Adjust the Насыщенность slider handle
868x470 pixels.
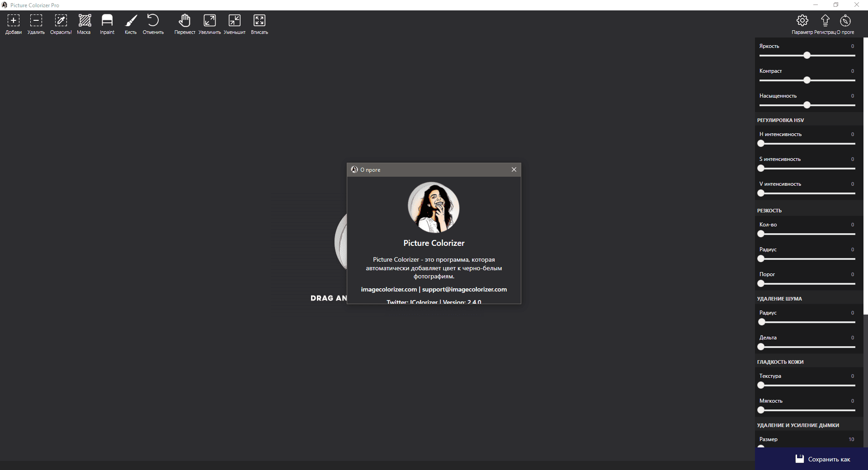pos(807,105)
